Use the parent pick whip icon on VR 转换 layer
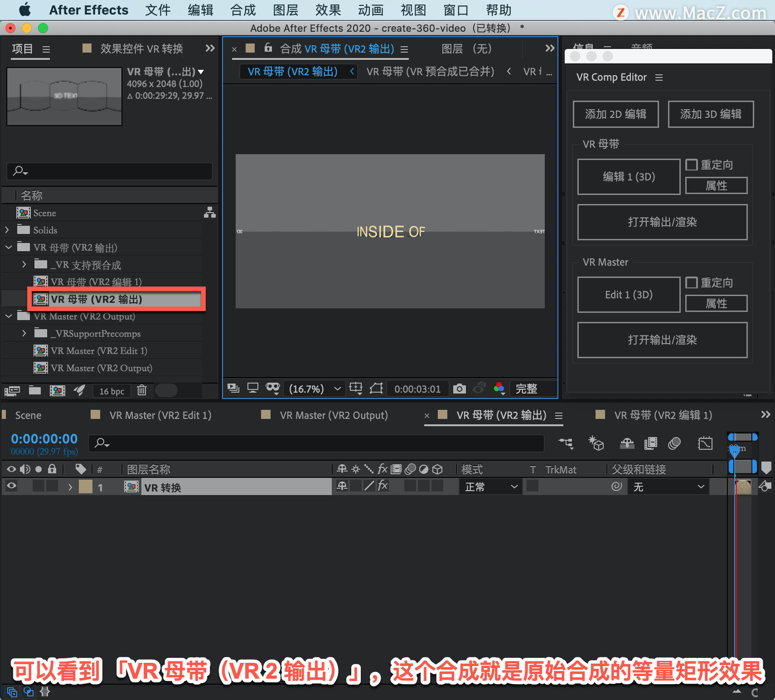The height and width of the screenshot is (700, 775). (x=616, y=486)
